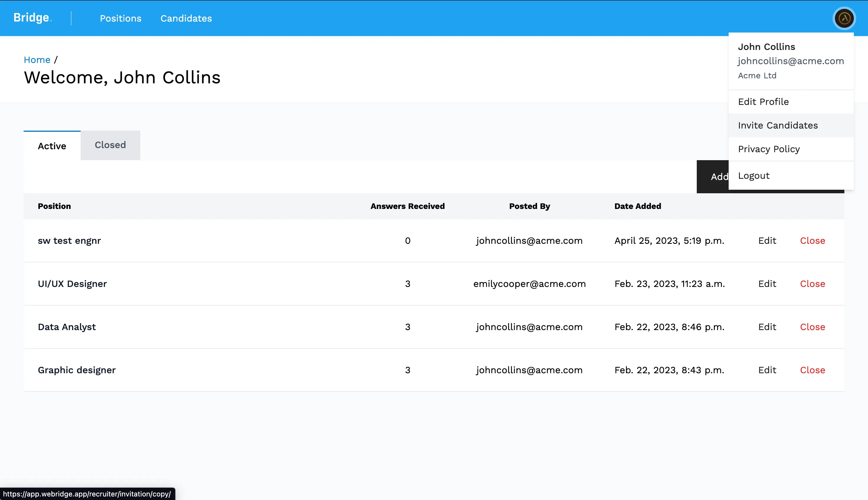The height and width of the screenshot is (500, 868).
Task: Open the Candidates nav item
Action: (x=186, y=18)
